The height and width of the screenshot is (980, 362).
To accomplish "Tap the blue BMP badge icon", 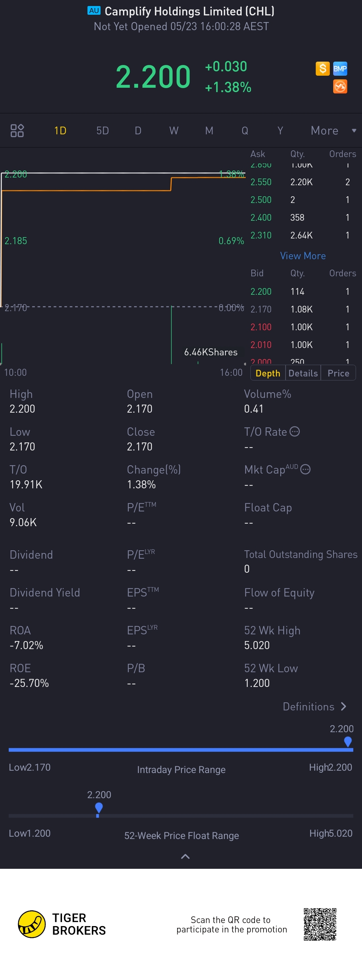I will tap(340, 68).
